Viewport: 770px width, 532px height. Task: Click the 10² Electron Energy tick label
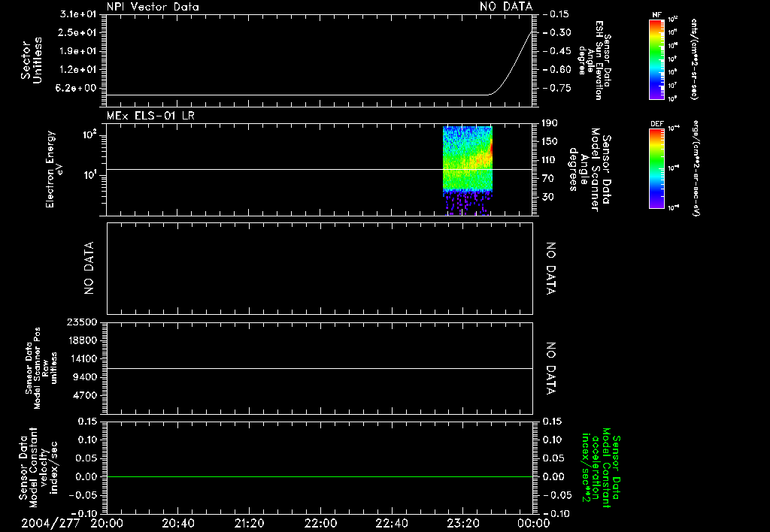point(89,134)
